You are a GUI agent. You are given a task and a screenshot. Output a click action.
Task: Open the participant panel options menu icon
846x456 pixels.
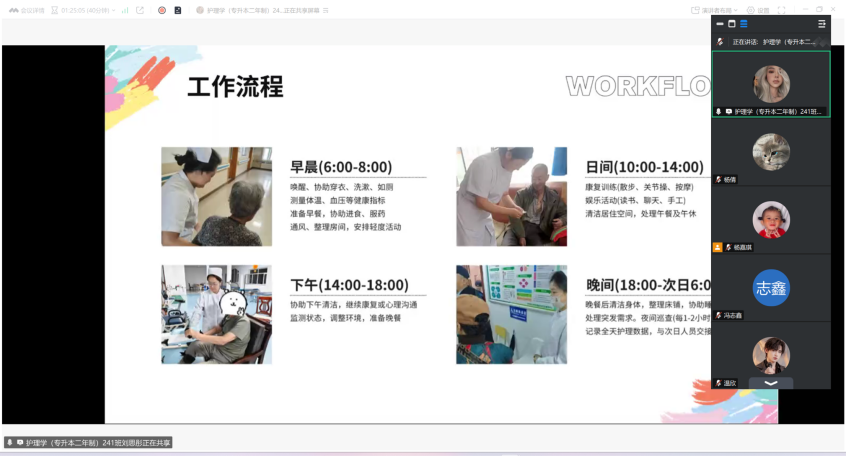[821, 23]
